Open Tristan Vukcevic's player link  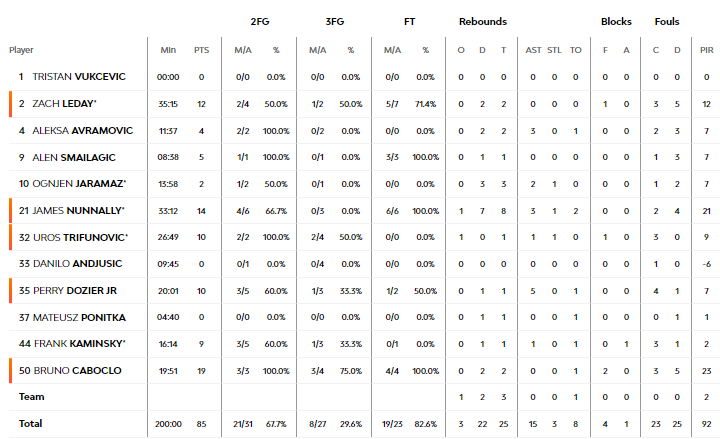[x=79, y=77]
